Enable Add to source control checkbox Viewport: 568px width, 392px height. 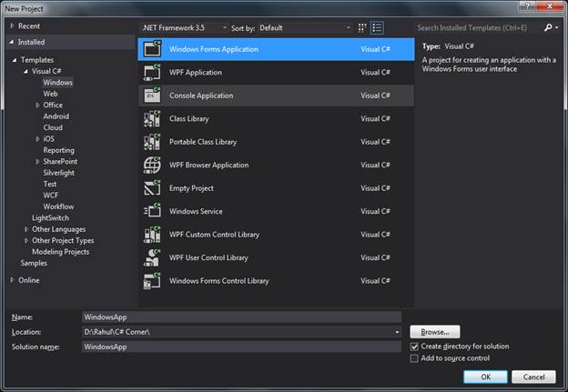tap(414, 358)
